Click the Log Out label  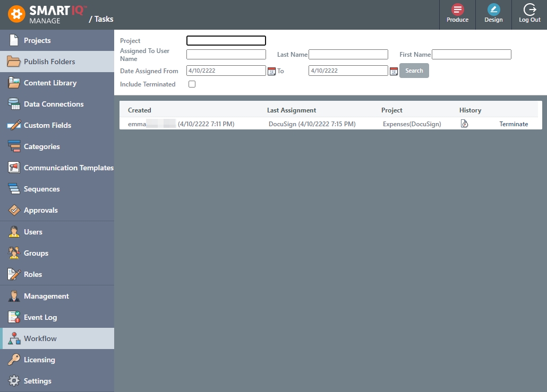point(529,20)
